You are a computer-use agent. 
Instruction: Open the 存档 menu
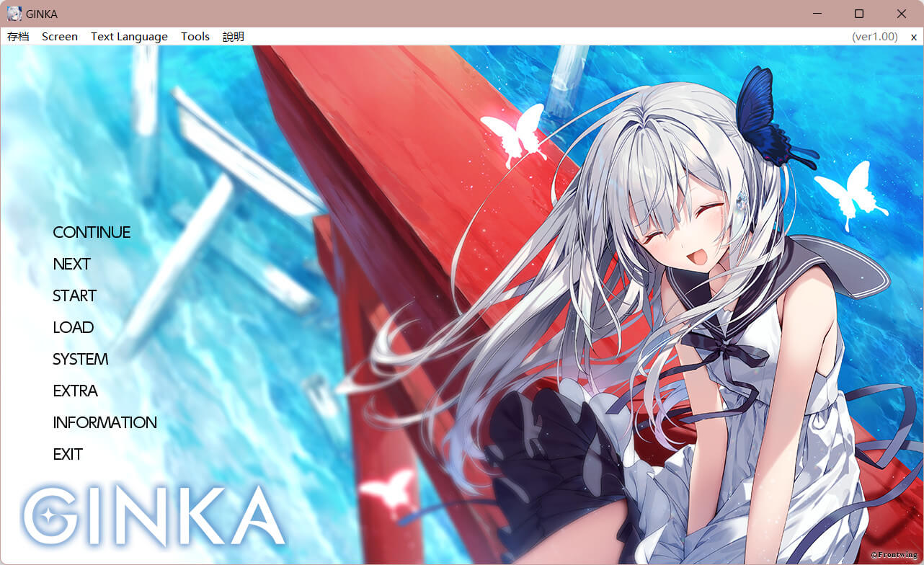18,37
